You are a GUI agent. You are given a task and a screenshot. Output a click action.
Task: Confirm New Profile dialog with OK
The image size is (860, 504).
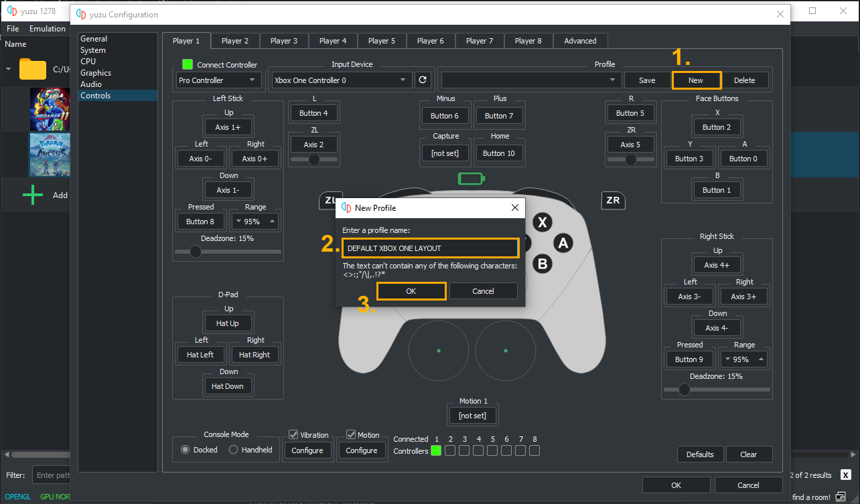click(x=411, y=291)
